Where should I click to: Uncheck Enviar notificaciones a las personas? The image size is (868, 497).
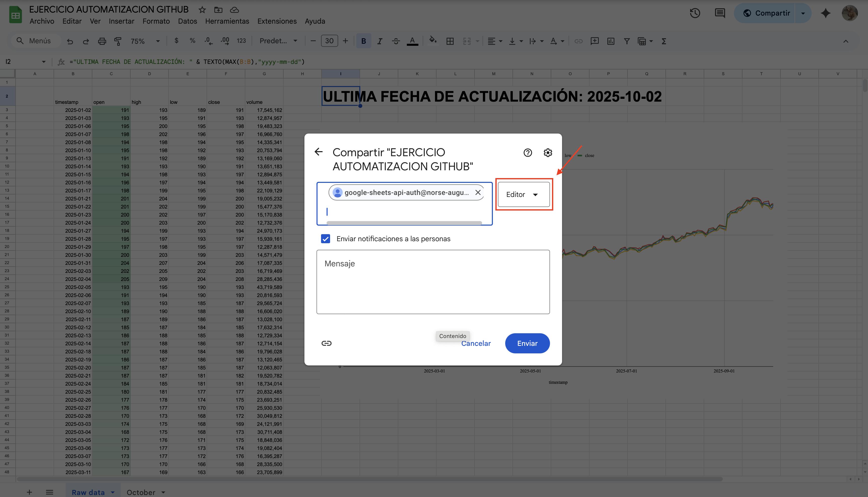tap(325, 239)
